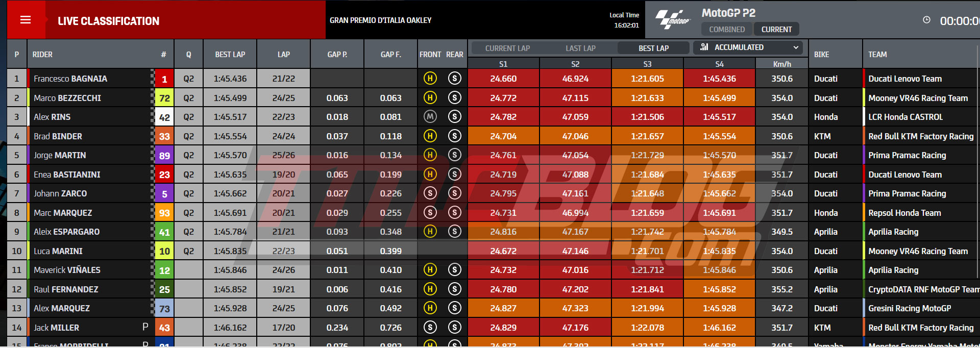
Task: Click Martin's front tyre H icon
Action: [430, 155]
